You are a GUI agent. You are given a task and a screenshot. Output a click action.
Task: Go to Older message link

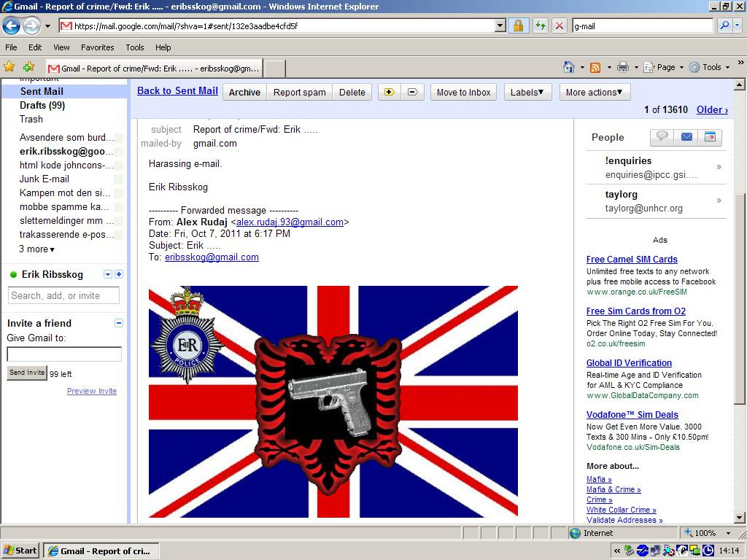point(712,109)
